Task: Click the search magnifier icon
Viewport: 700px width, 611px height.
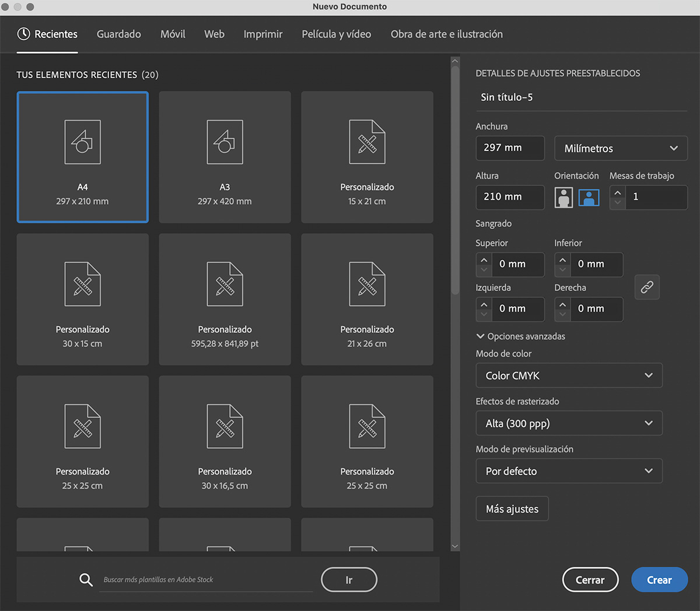Action: (86, 580)
